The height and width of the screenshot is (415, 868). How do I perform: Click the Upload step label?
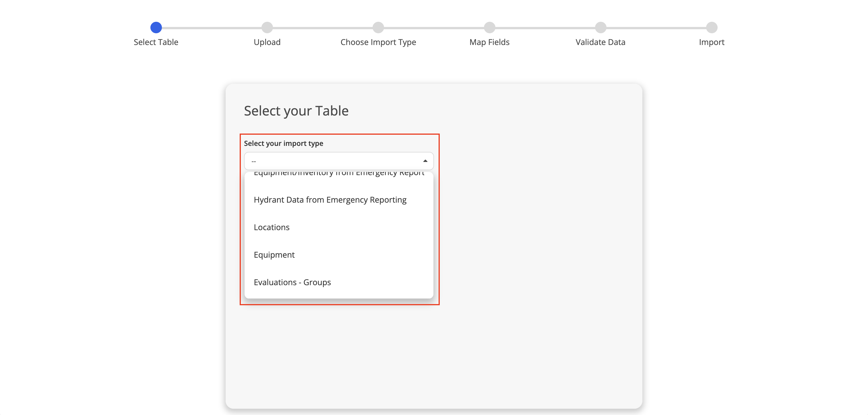tap(267, 42)
